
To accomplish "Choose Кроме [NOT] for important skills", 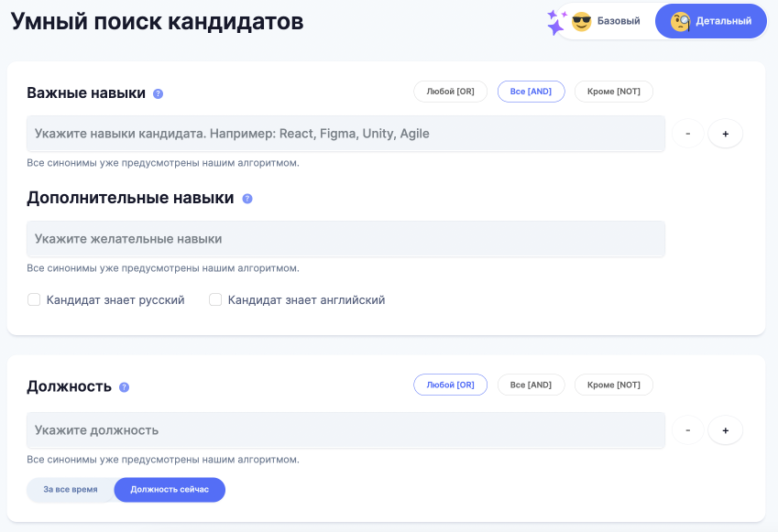I will click(x=614, y=92).
